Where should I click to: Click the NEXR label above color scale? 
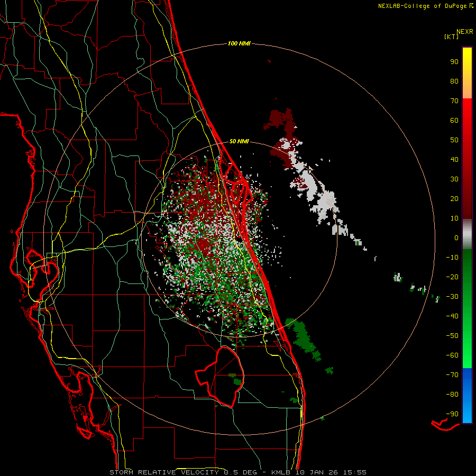point(464,31)
